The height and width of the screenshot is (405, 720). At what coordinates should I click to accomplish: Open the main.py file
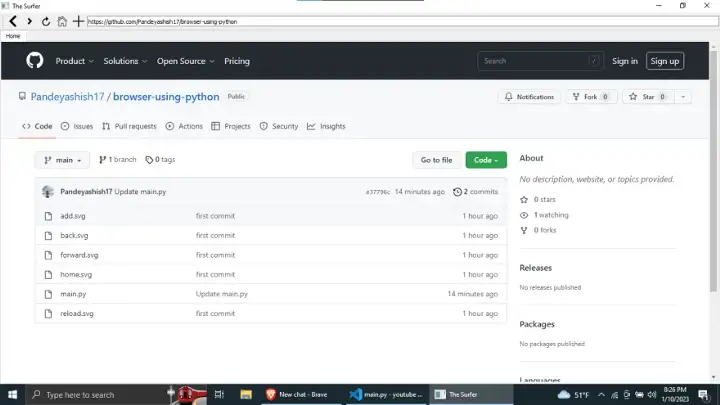[73, 294]
